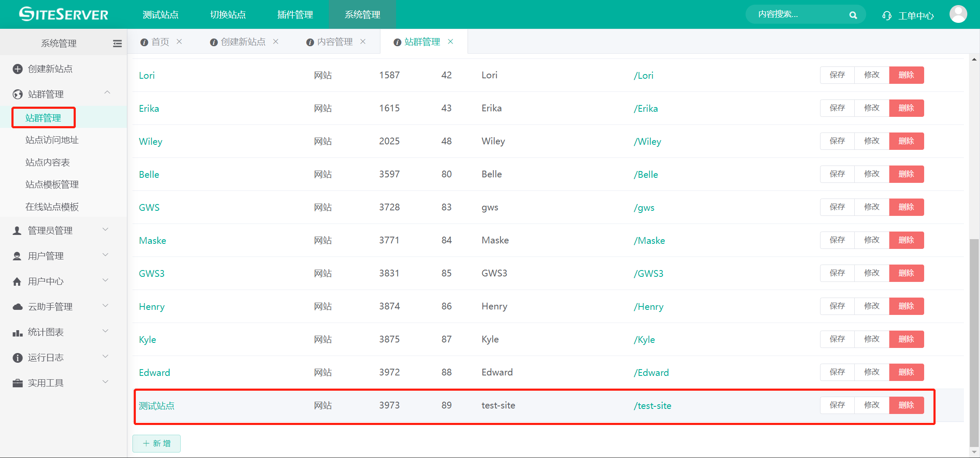Open the user avatar profile icon
Screen dimensions: 980x458
[x=958, y=14]
